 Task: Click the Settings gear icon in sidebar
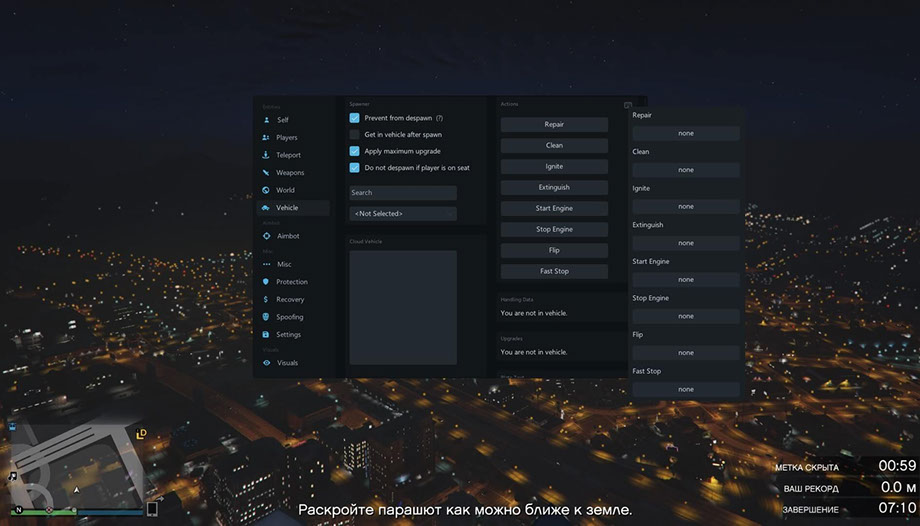click(266, 335)
